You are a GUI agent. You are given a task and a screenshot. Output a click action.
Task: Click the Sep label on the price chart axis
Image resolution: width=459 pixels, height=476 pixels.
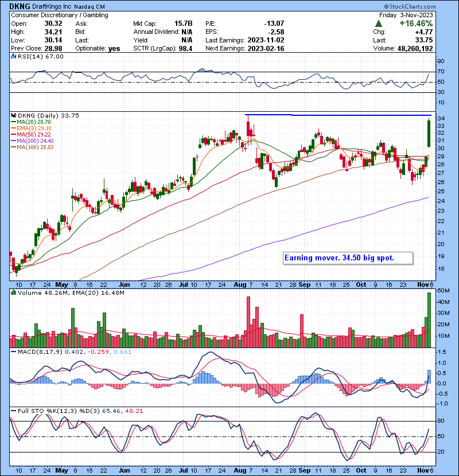(x=305, y=285)
